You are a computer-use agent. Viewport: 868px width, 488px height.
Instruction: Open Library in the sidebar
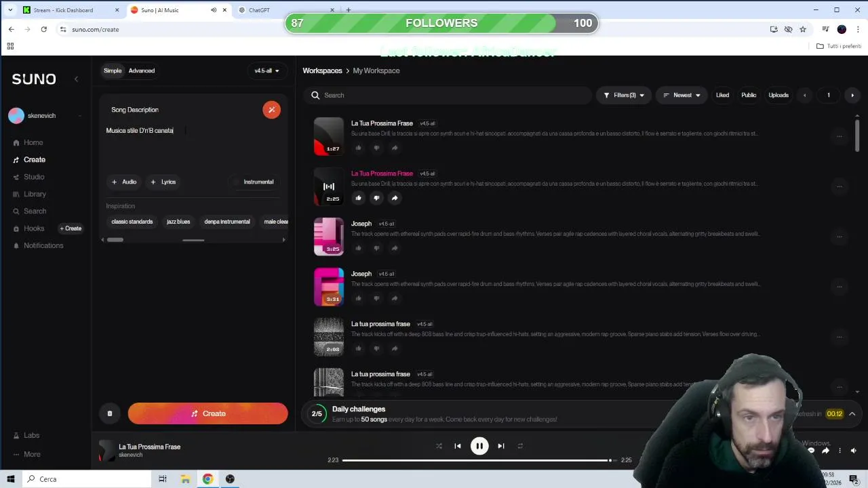35,194
